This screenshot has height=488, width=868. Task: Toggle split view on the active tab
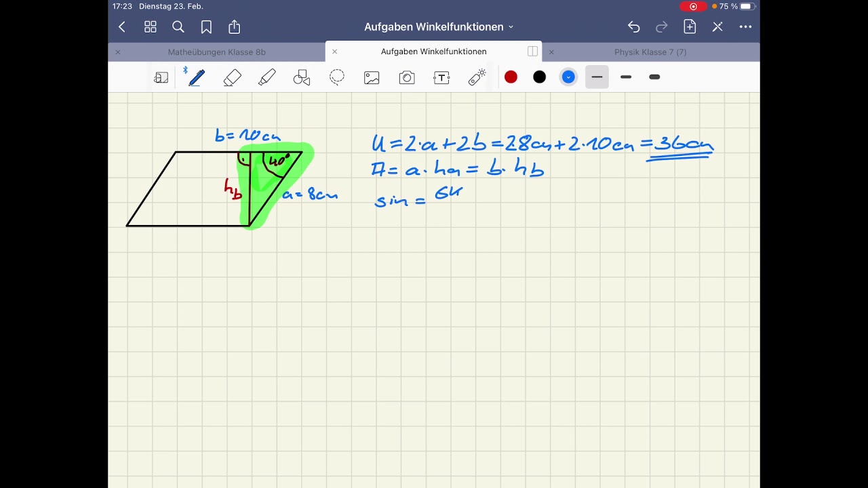click(x=532, y=52)
